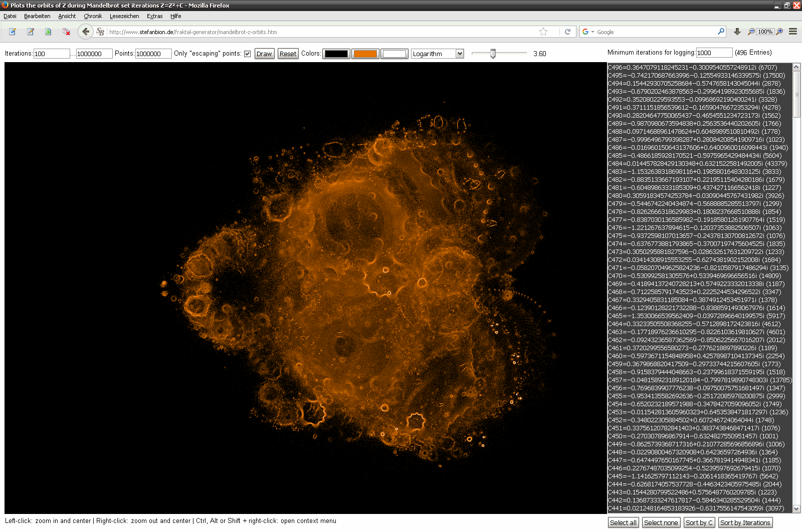
Task: Click the search magnifier in Google box
Action: pyautogui.click(x=721, y=32)
